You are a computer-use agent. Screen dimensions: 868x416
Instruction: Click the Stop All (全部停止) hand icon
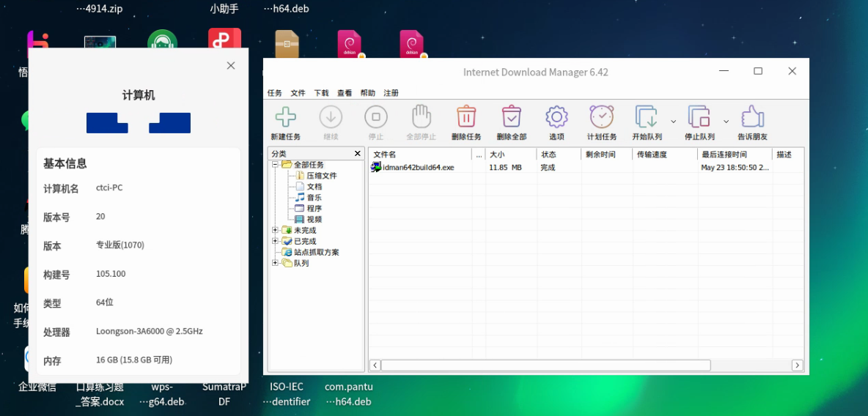422,117
